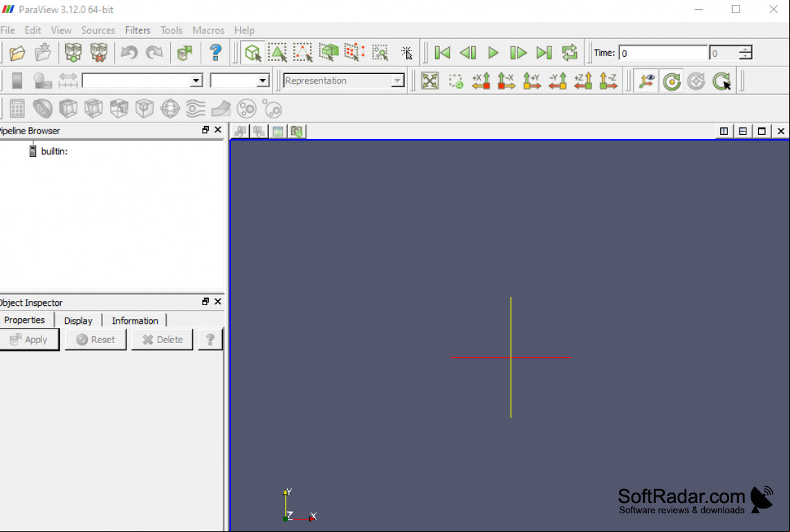
Task: Open Calculator filter icon
Action: coord(17,109)
